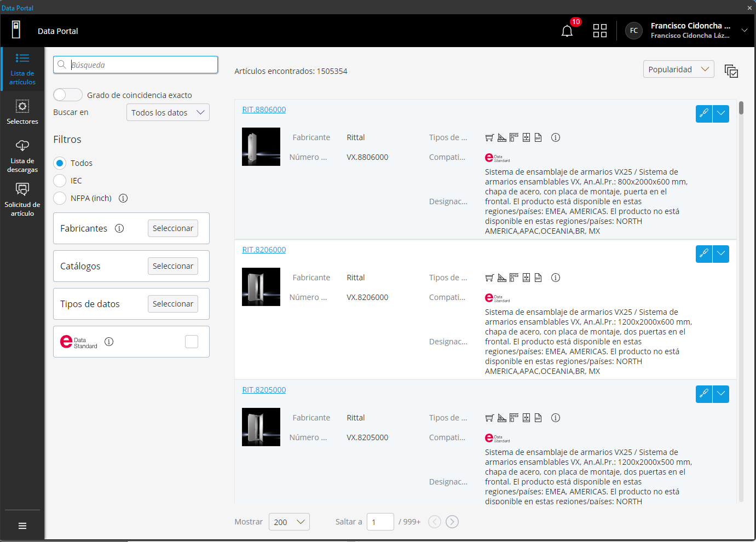Go to the next results page arrow
Image resolution: width=756 pixels, height=542 pixels.
pyautogui.click(x=452, y=522)
